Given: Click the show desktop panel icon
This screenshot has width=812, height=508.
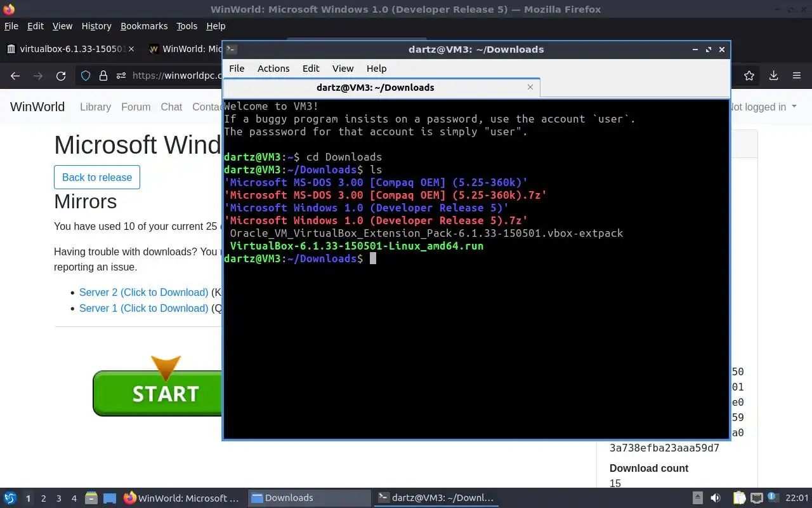Looking at the screenshot, I should pyautogui.click(x=110, y=498).
